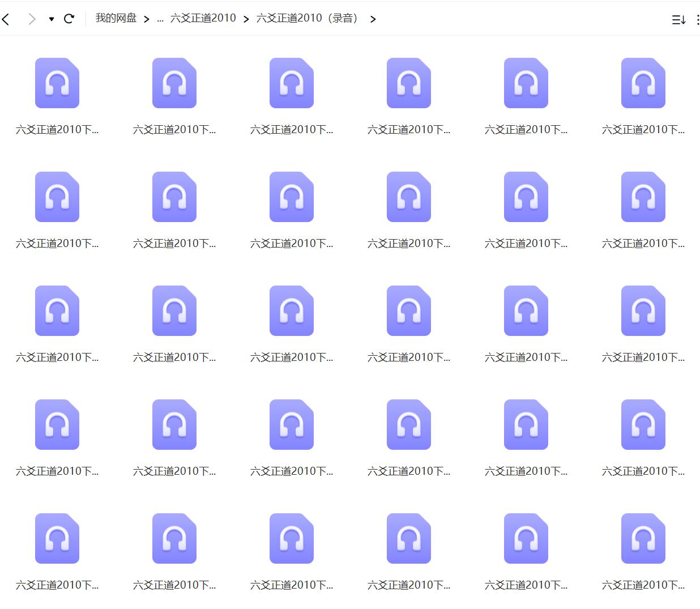Select the 六爻正道2010 breadcrumb entry
Viewport: 700px width, 609px height.
(x=203, y=18)
